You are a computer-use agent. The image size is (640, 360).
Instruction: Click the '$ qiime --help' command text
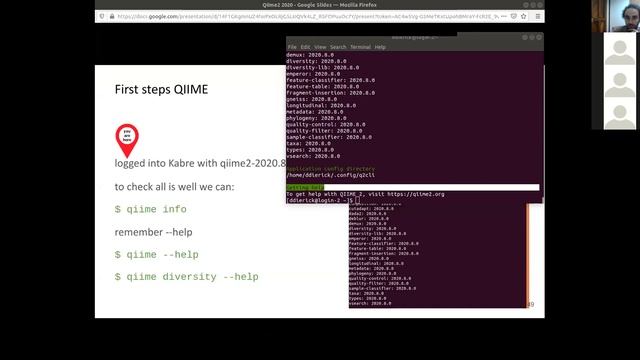tap(157, 255)
